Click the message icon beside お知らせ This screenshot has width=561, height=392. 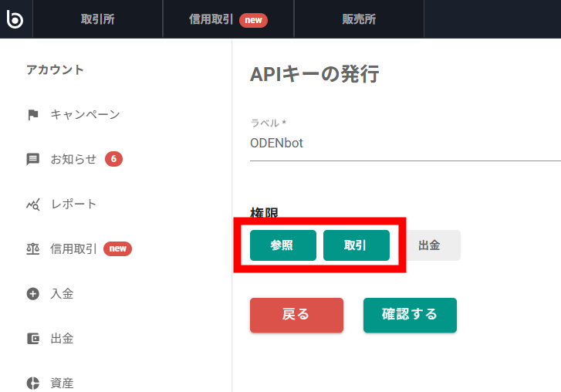(33, 160)
